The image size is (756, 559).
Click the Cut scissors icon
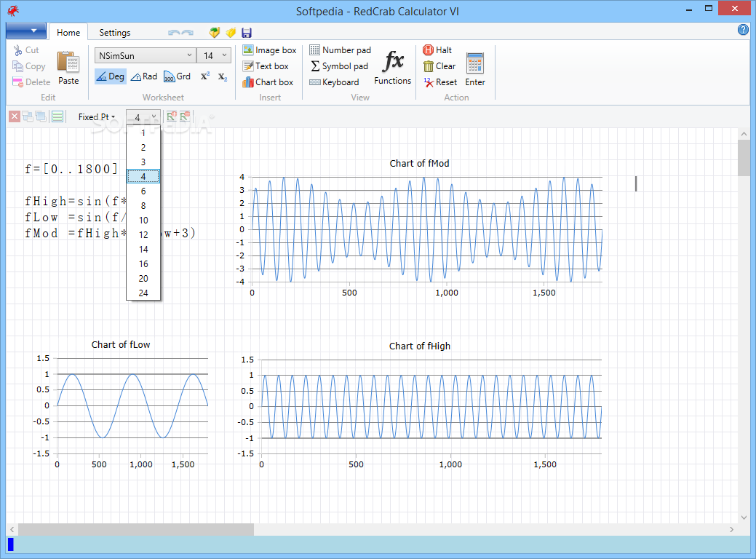click(x=18, y=50)
